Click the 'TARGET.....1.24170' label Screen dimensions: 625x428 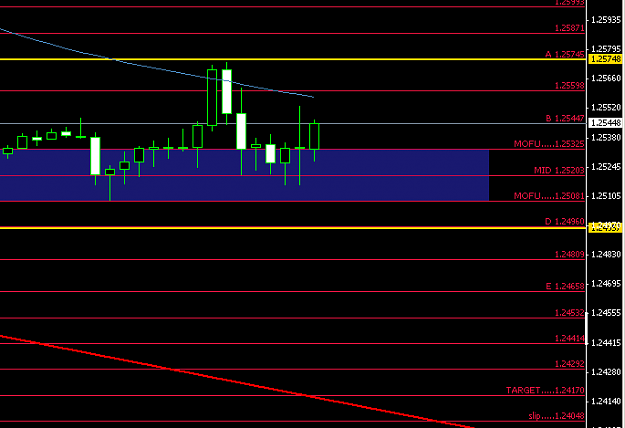tap(545, 390)
